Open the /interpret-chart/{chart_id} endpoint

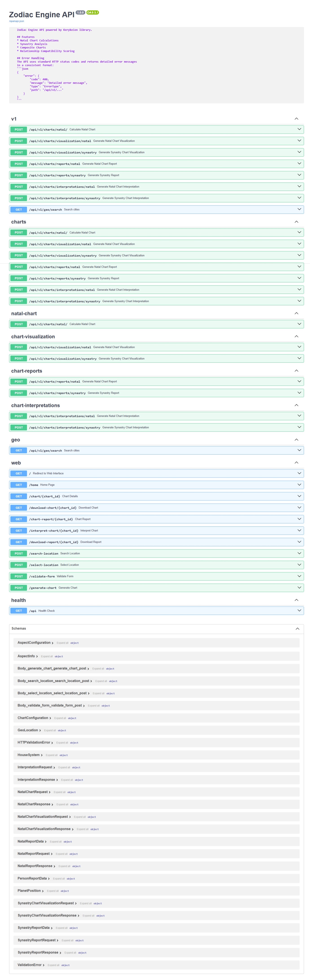point(156,530)
